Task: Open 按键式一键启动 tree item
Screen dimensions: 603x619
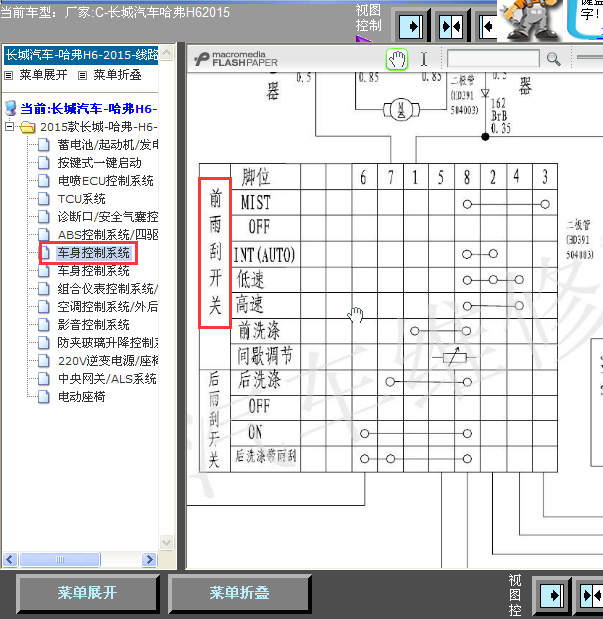Action: pos(100,163)
